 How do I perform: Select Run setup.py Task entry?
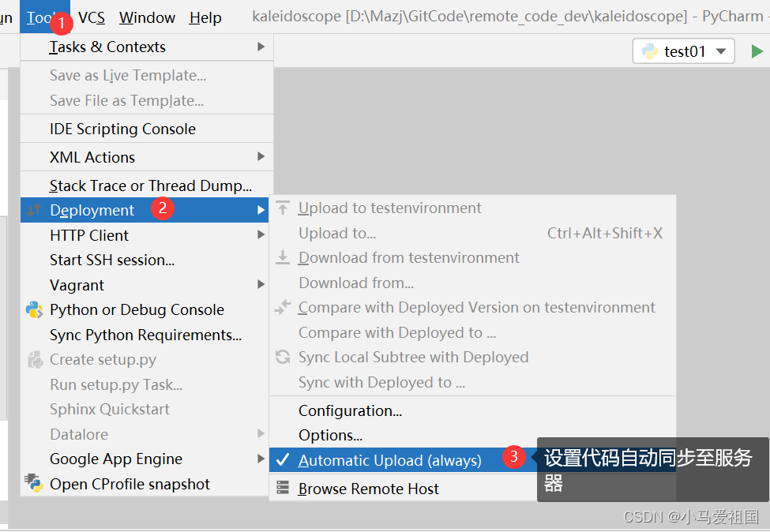145,384
